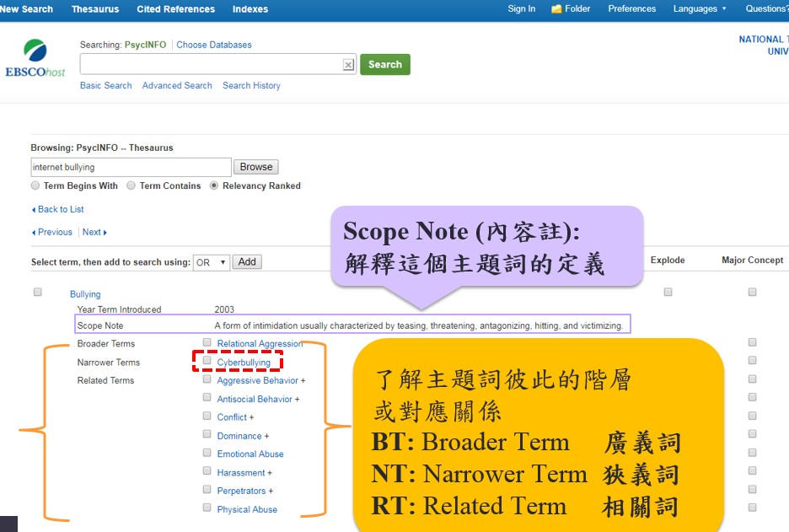Click the green Search button

(385, 64)
